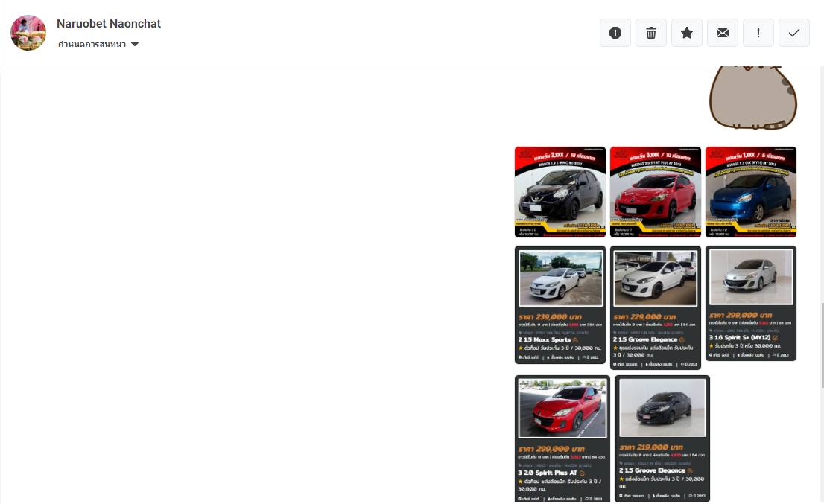View red 2.0 Spirit Plus AT listing
The image size is (824, 504).
(x=562, y=438)
